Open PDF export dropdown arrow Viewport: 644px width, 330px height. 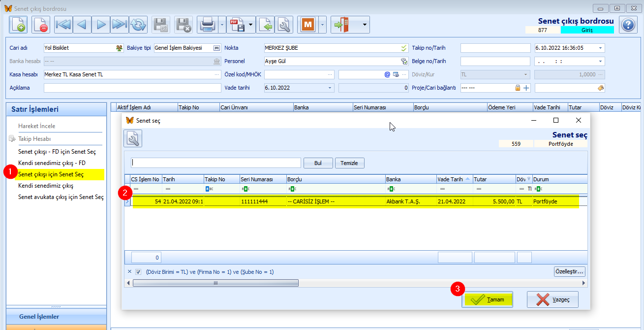click(251, 24)
